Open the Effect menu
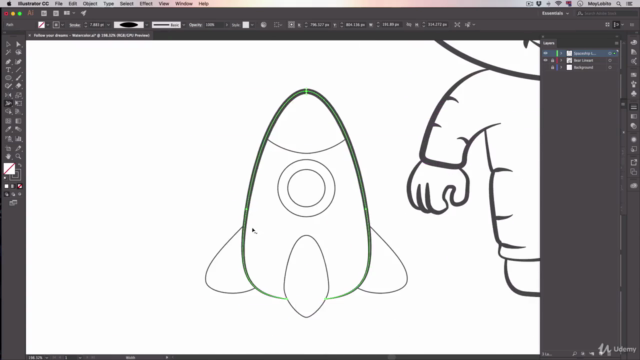Screen dimensions: 640x360 pos(146,4)
